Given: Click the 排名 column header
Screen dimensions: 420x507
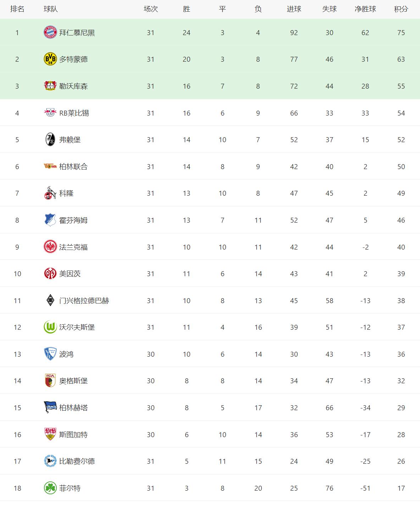Looking at the screenshot, I should pos(17,9).
